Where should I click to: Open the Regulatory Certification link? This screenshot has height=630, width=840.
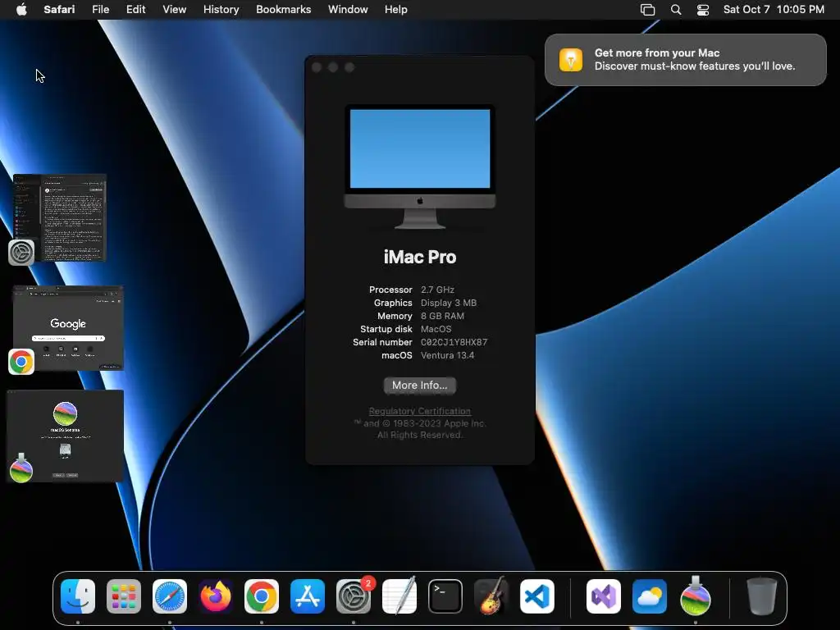pyautogui.click(x=419, y=411)
